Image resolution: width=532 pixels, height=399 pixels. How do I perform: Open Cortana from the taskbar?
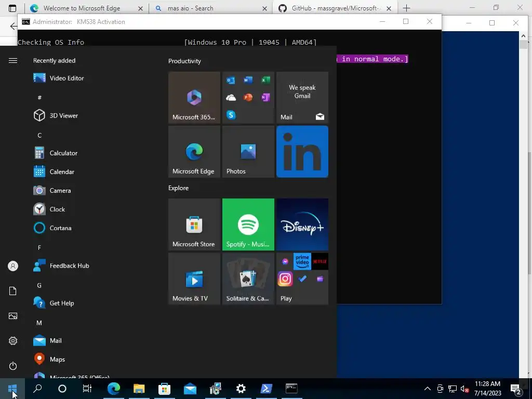click(62, 389)
